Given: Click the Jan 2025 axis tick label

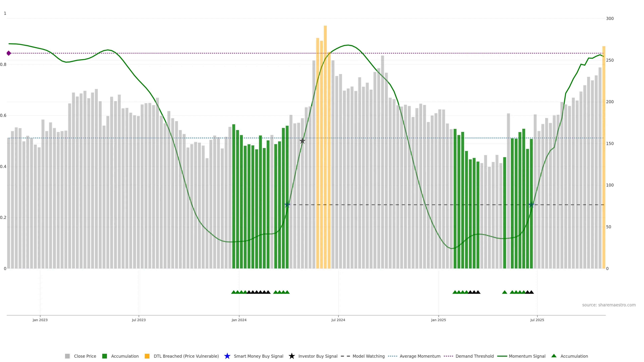Looking at the screenshot, I should 438,320.
